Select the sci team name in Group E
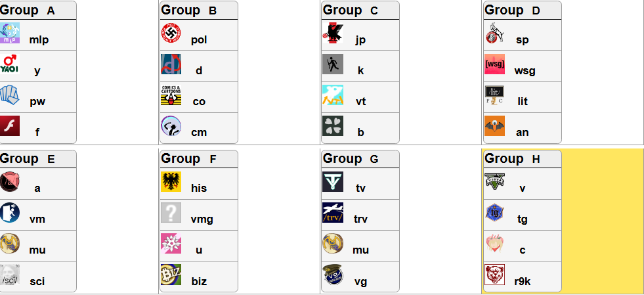This screenshot has width=644, height=295. [x=37, y=281]
